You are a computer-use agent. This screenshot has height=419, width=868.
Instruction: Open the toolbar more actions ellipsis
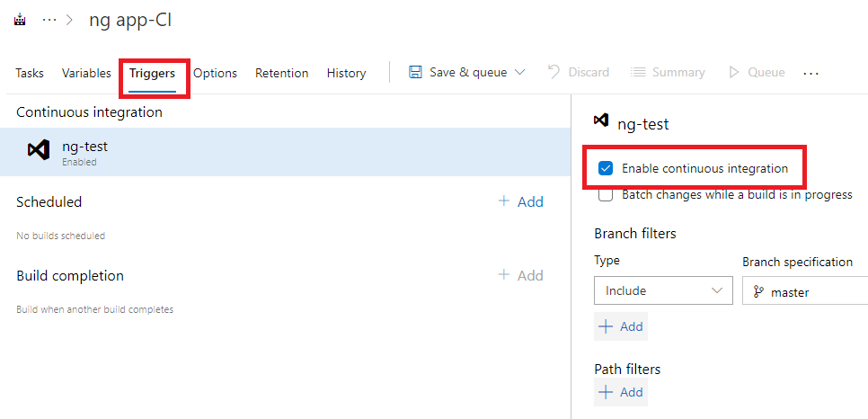[x=810, y=73]
